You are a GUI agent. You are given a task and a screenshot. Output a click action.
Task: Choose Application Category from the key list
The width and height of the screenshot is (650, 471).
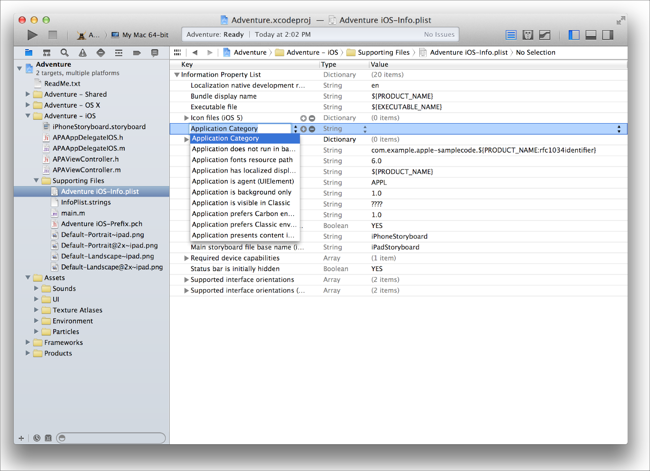click(245, 138)
